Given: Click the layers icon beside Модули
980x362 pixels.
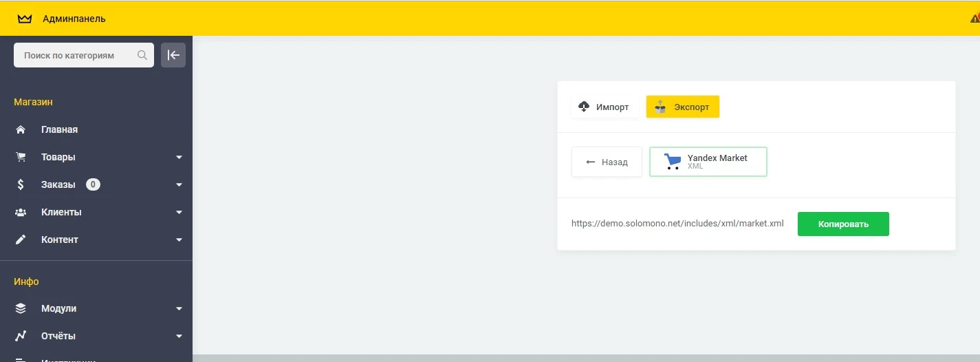Looking at the screenshot, I should pos(21,308).
